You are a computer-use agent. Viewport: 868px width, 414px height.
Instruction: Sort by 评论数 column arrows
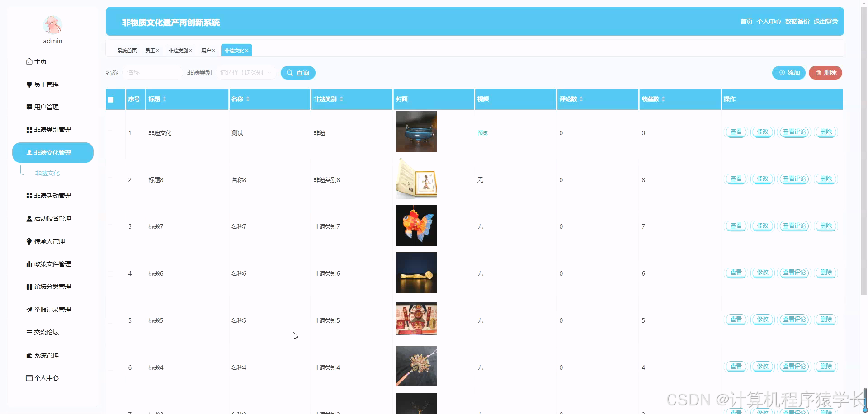(x=581, y=99)
